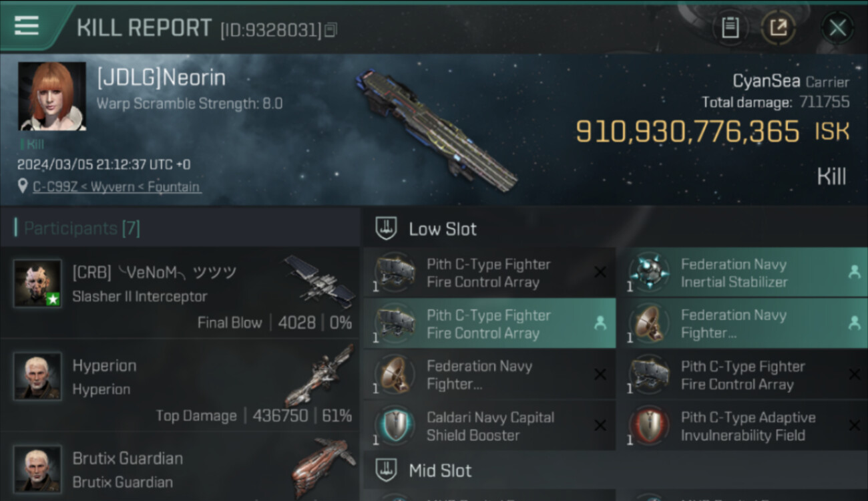Open the clipboard icon in the header
868x501 pixels.
click(730, 28)
